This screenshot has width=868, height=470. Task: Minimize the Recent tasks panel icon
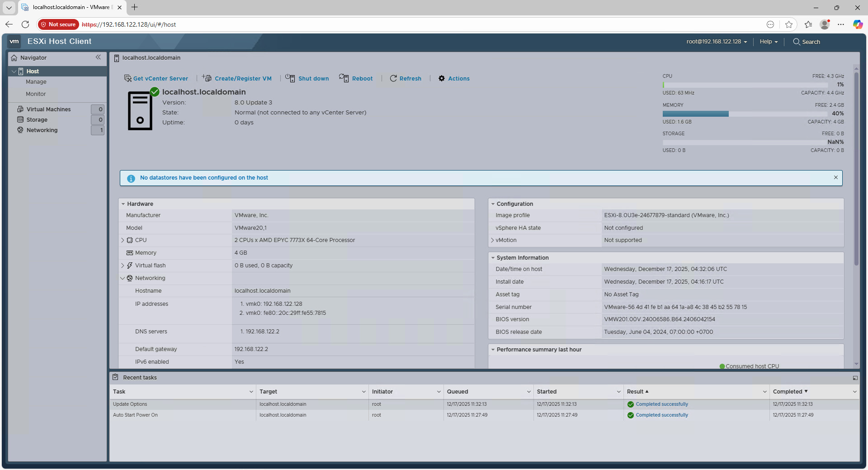click(x=855, y=378)
